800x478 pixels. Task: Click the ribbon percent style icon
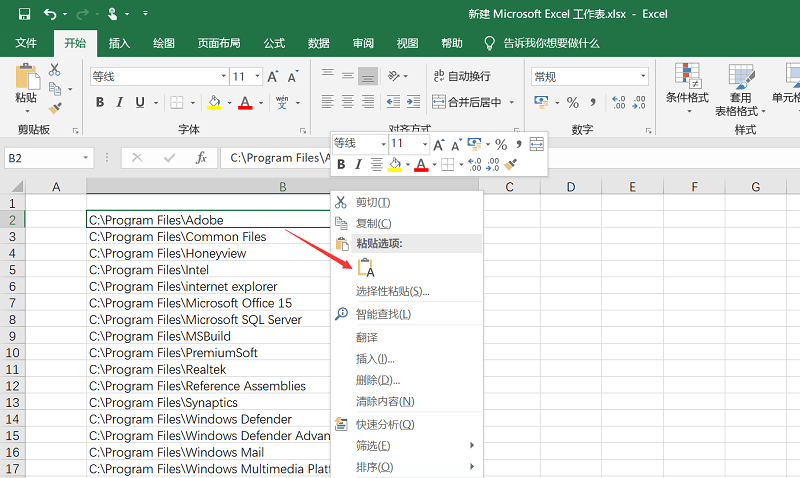573,103
